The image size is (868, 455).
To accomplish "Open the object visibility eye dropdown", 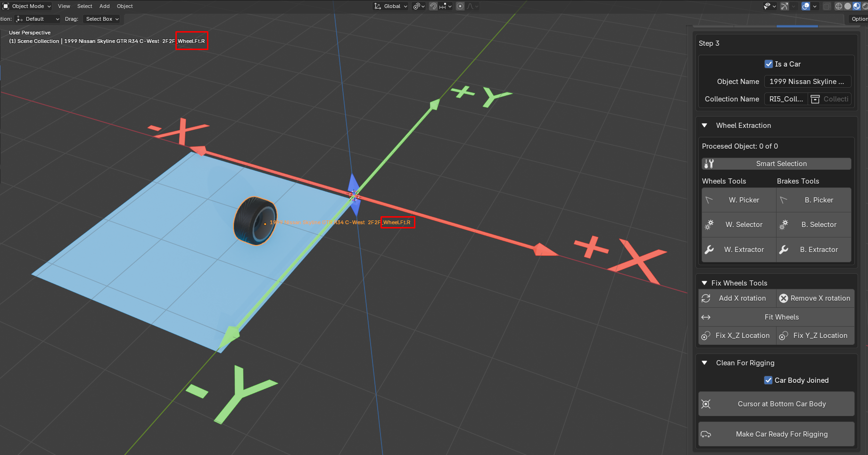I will (770, 6).
